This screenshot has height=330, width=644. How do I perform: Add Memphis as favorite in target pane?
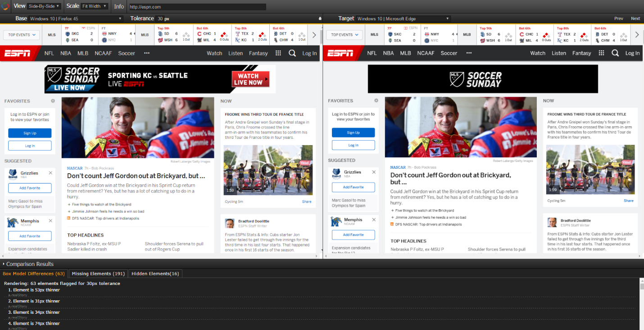coord(353,235)
